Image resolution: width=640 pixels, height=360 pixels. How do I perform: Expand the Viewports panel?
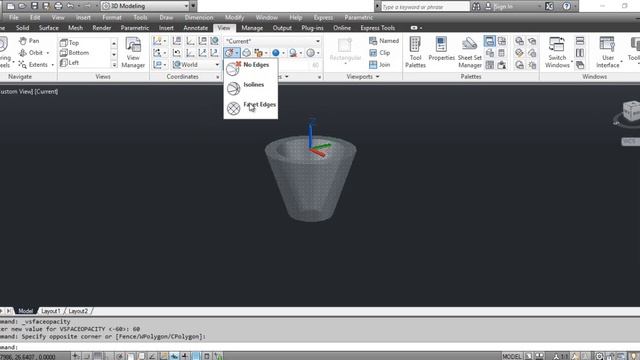[x=363, y=76]
